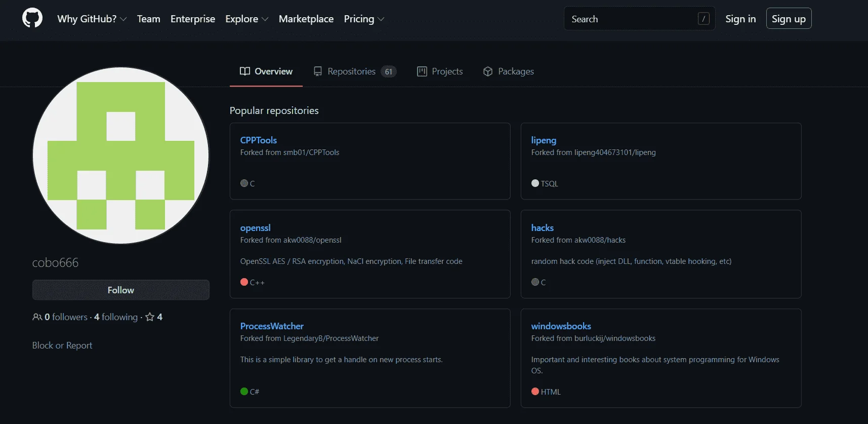Click the Repositories count badge 61
The image size is (868, 424).
[x=389, y=72]
